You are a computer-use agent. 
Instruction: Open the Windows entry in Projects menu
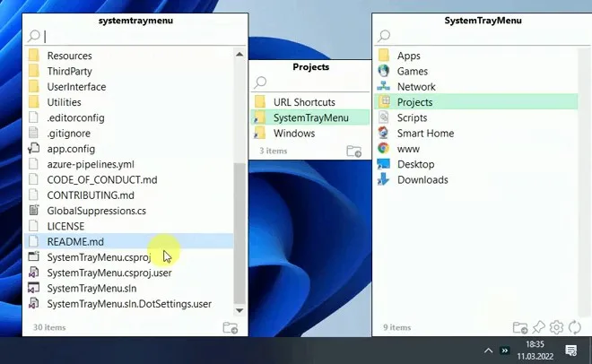(310, 134)
